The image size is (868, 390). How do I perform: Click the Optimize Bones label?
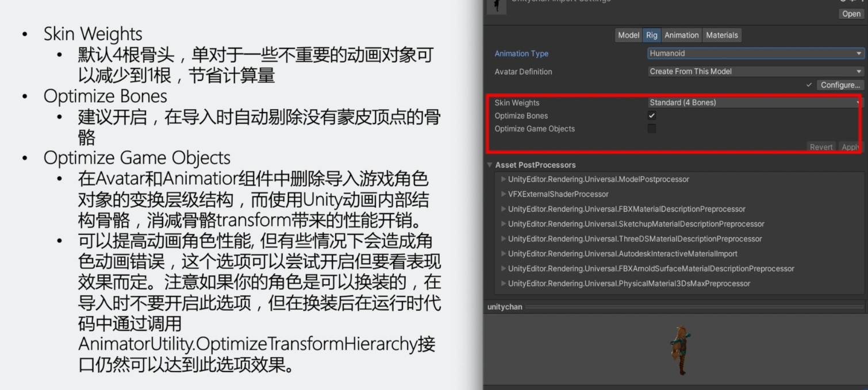(521, 115)
